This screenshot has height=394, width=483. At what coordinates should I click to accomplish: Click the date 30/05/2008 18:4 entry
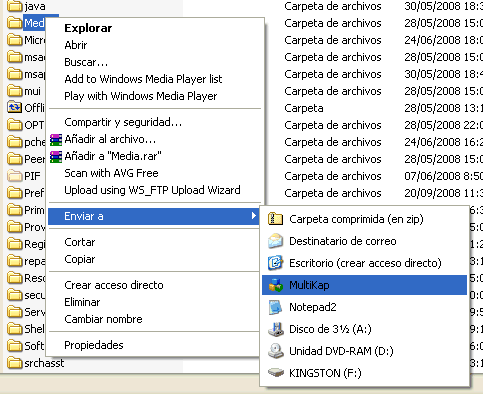[443, 74]
